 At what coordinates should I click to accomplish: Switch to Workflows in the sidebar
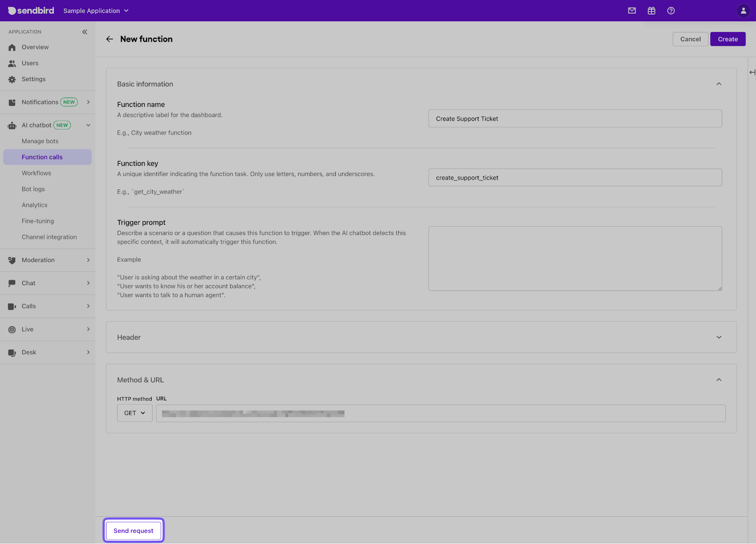coord(36,173)
